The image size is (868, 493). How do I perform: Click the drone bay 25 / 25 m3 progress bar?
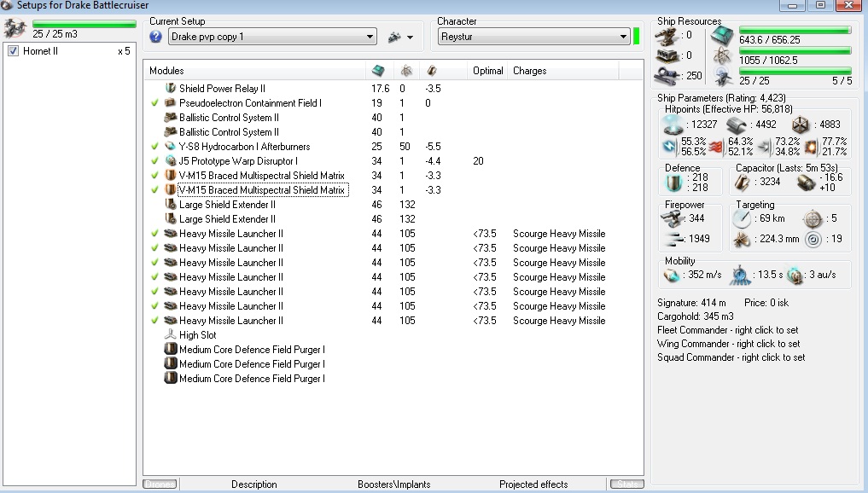pos(84,24)
